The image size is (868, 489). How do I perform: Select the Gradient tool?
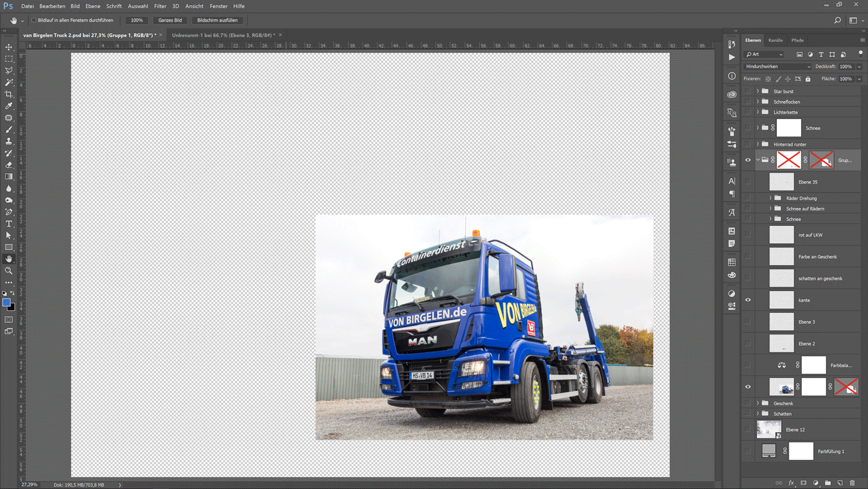pyautogui.click(x=9, y=177)
